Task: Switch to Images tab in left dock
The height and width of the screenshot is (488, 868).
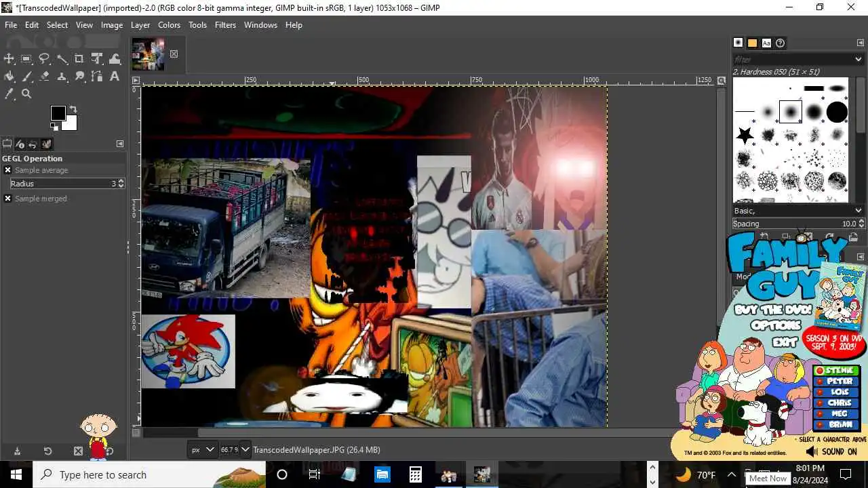Action: point(47,144)
